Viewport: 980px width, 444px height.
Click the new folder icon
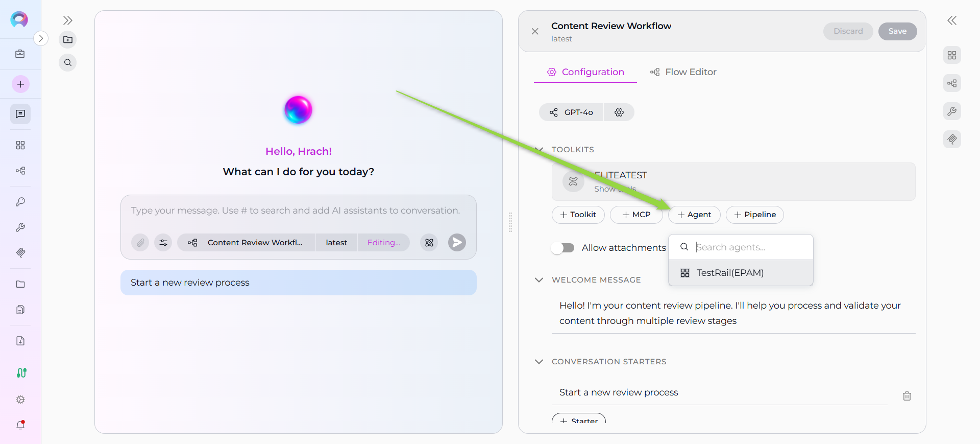tap(68, 40)
